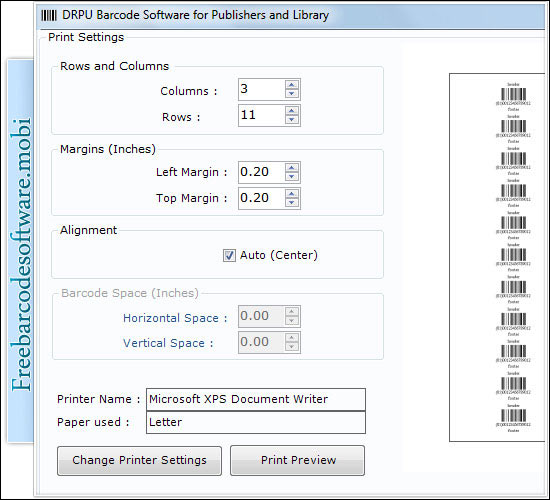Decrease Rows count using down arrow
The height and width of the screenshot is (500, 550).
click(x=291, y=120)
